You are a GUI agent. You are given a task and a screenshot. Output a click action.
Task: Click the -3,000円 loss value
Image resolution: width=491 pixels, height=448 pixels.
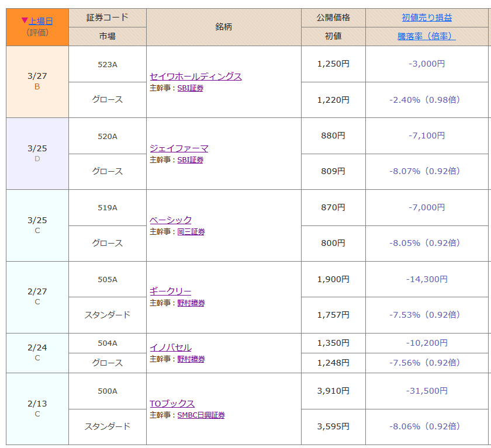pyautogui.click(x=427, y=64)
